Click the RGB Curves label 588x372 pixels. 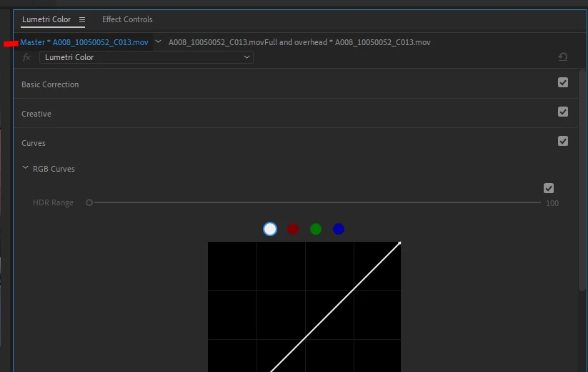54,169
